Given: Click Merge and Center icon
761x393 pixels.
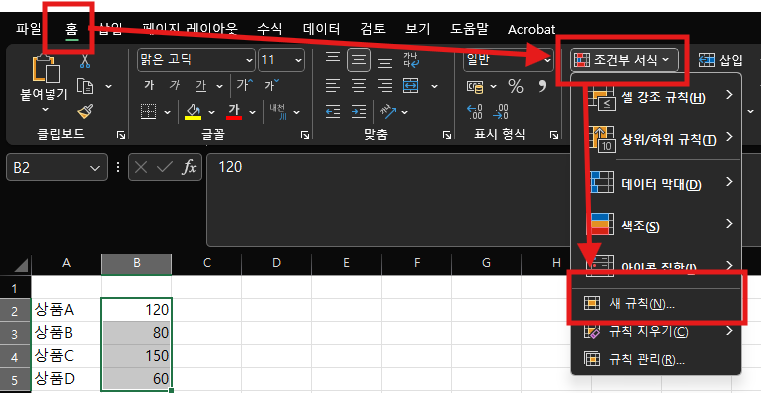Looking at the screenshot, I should [411, 86].
